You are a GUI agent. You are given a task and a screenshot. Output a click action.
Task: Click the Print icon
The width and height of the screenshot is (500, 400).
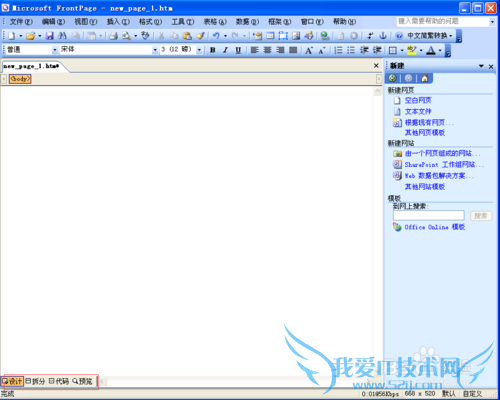[x=114, y=36]
